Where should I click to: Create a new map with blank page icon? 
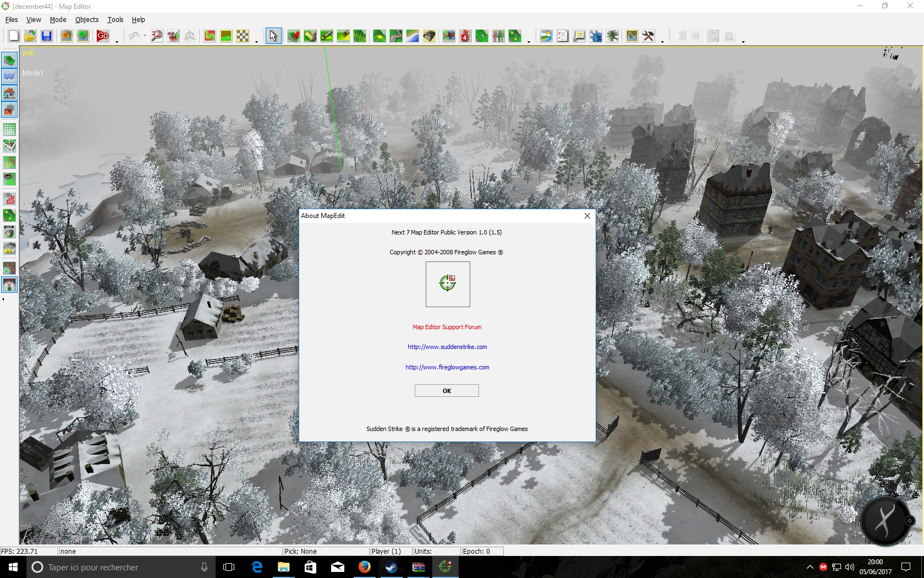pos(14,36)
